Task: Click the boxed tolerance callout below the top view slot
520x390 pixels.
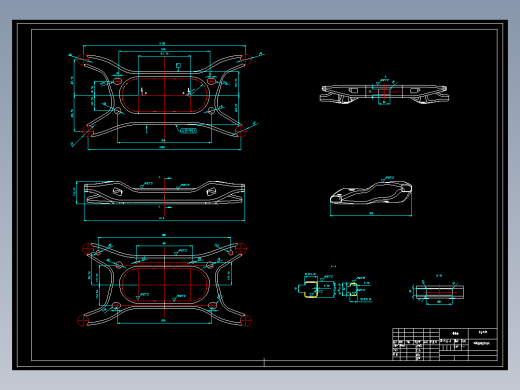Action: click(188, 131)
